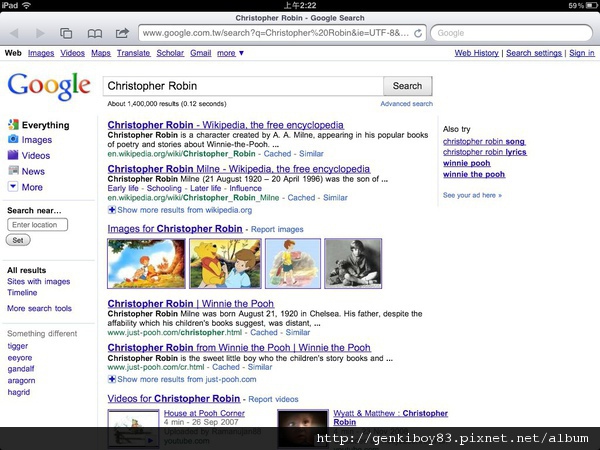Open the Advanced search link

click(x=406, y=104)
